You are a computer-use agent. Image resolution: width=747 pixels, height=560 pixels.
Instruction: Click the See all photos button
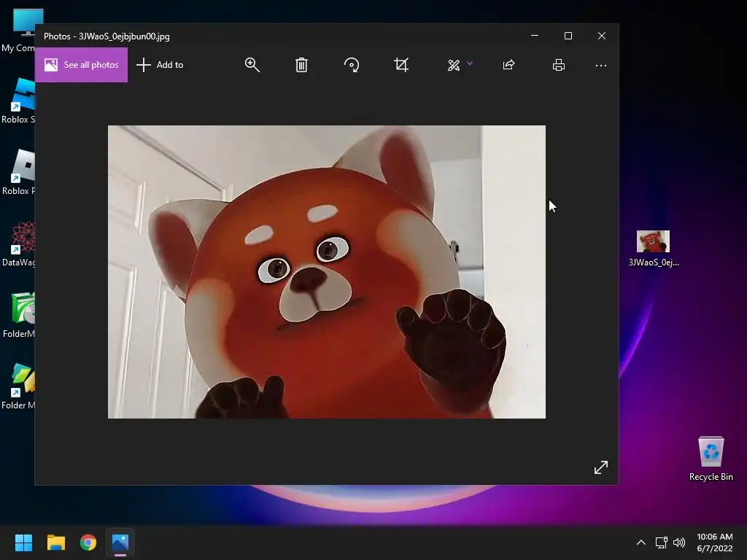point(82,65)
